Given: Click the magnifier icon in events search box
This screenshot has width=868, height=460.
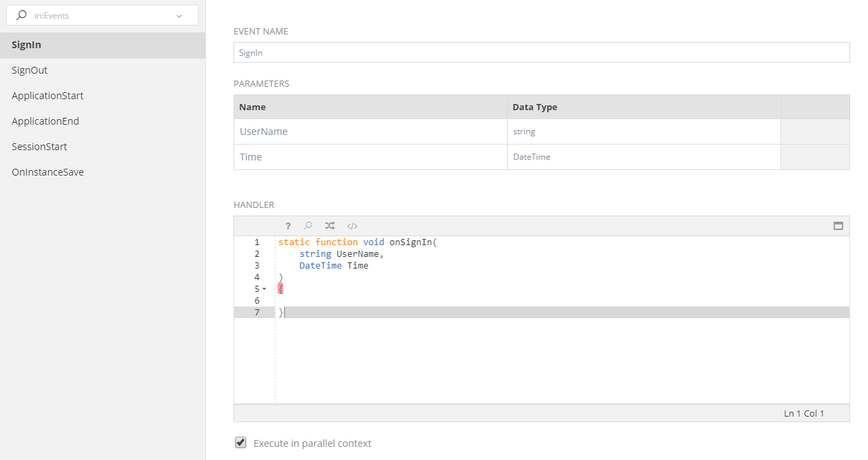Looking at the screenshot, I should coord(21,15).
